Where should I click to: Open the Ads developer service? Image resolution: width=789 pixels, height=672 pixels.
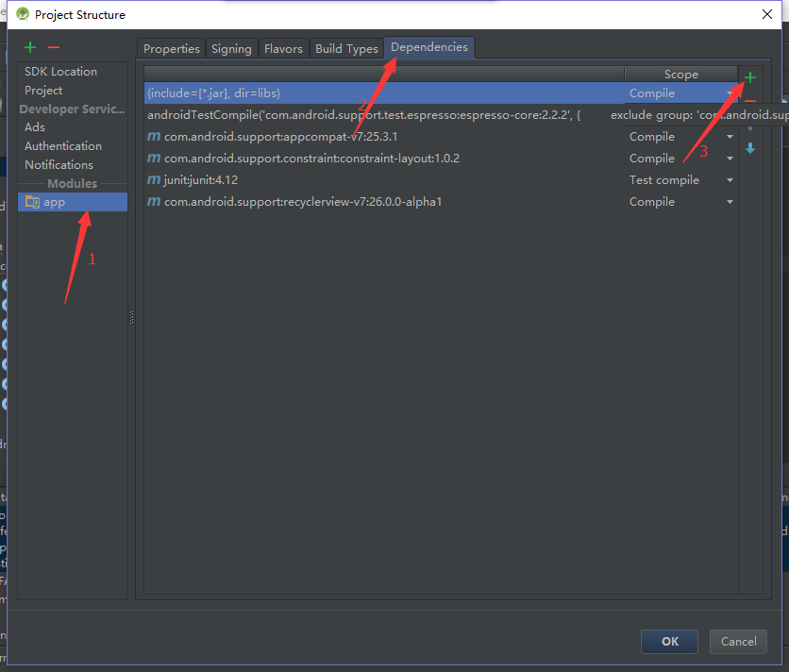[x=35, y=127]
